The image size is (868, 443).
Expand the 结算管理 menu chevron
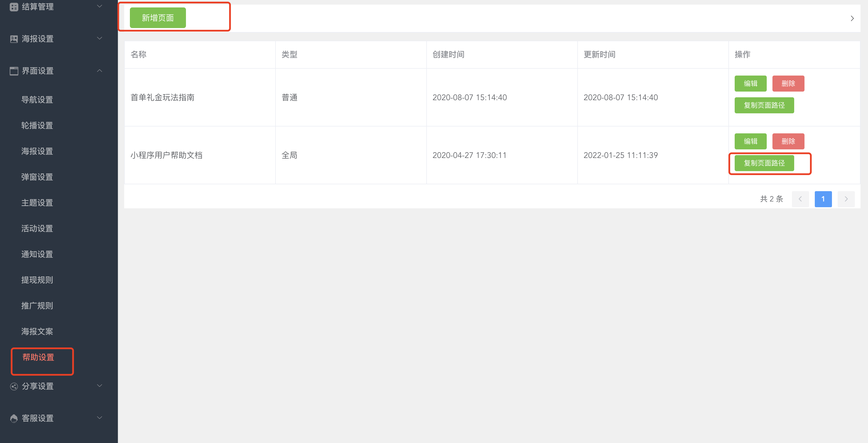[x=99, y=6]
